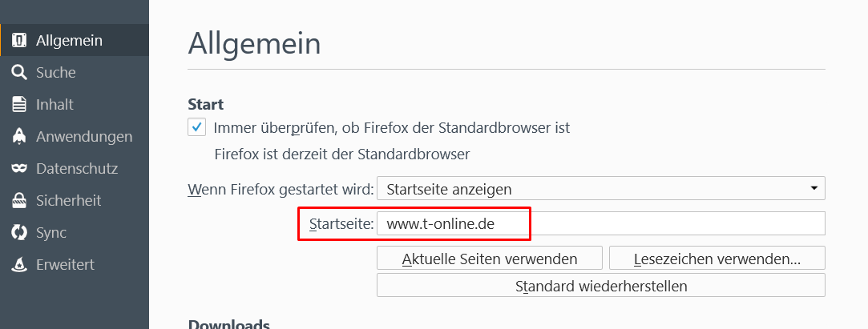The image size is (868, 329).
Task: Click into the Startseite URL field
Action: (x=600, y=223)
